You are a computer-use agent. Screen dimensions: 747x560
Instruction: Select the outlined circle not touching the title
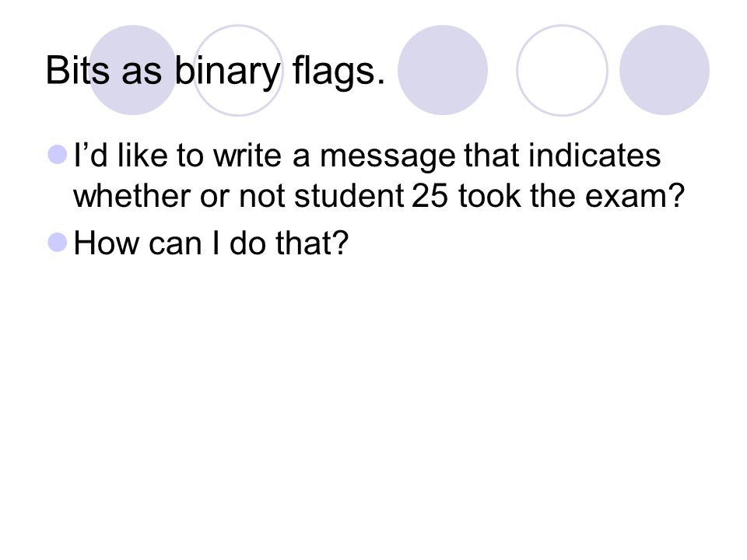pos(562,70)
